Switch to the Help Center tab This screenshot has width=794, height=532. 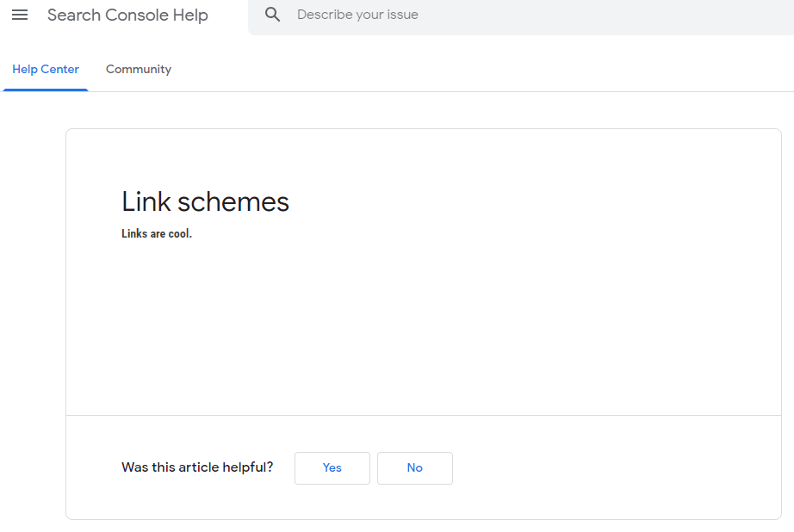[x=46, y=70]
